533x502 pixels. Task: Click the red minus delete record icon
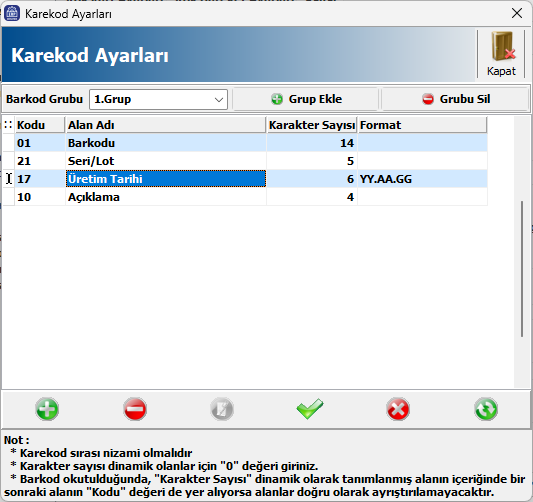[135, 409]
